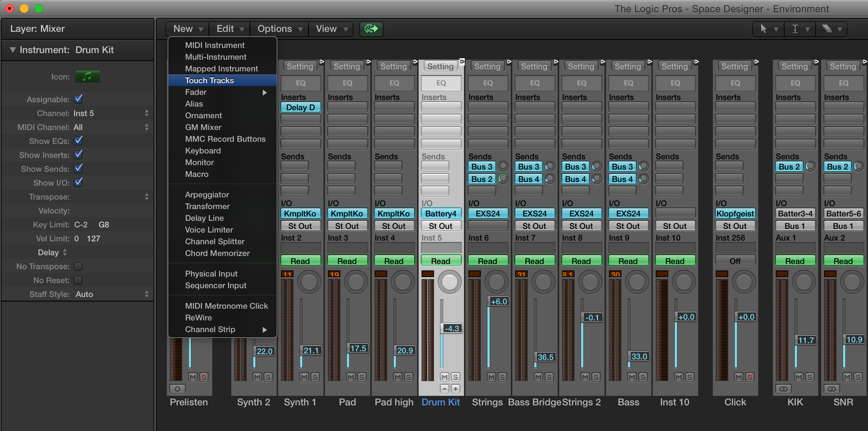This screenshot has width=868, height=431.
Task: Click the stereo format icon under the SNR channel
Action: click(832, 389)
